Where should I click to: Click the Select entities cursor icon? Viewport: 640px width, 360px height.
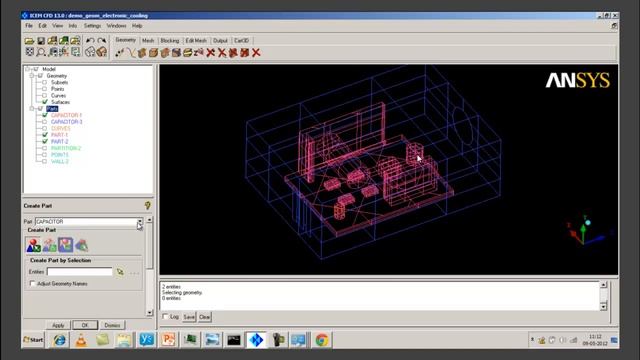click(x=120, y=272)
